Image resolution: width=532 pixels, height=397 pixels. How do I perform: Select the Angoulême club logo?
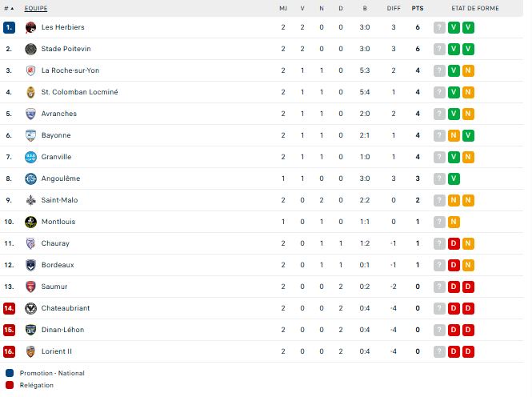pos(30,178)
